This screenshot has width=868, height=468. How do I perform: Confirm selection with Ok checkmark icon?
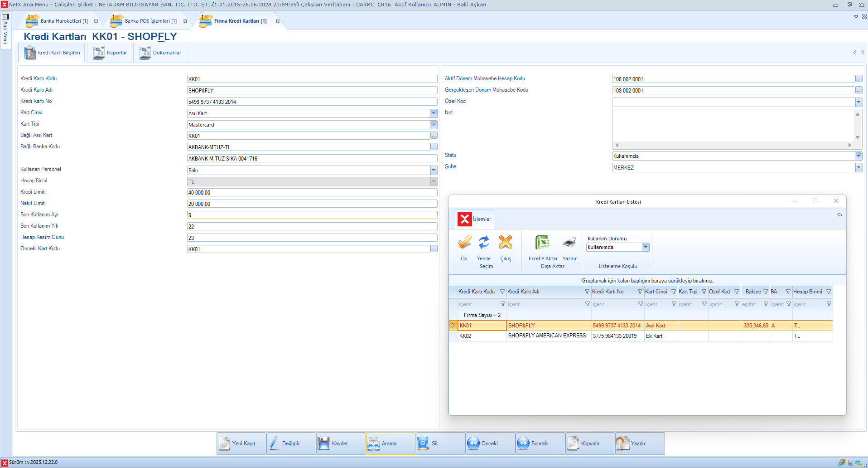coord(464,243)
